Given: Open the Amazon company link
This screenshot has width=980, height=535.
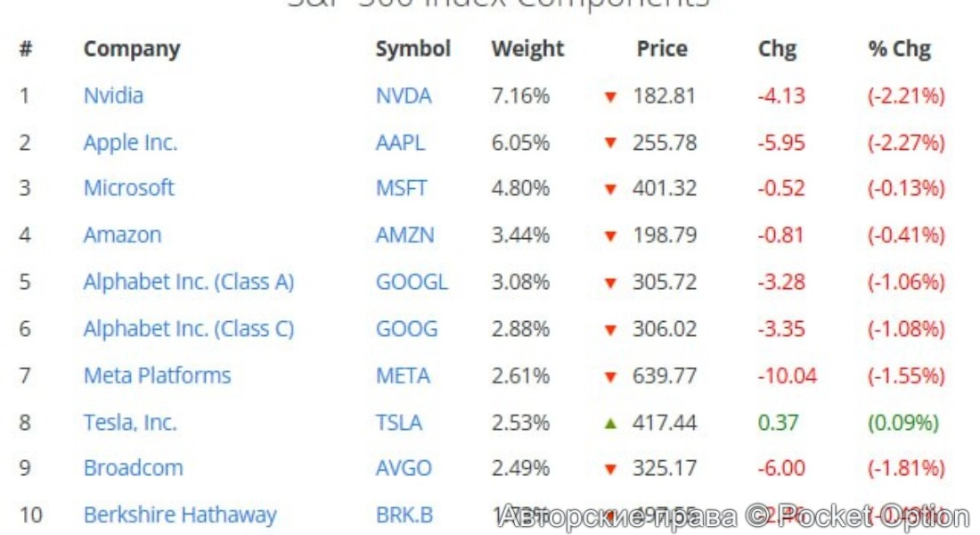Looking at the screenshot, I should coord(122,235).
